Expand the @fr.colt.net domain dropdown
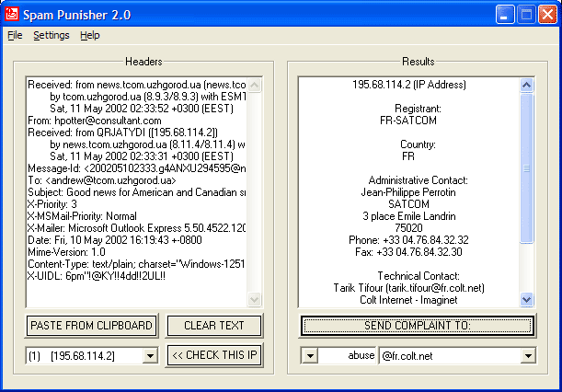This screenshot has height=392, width=562. 528,356
